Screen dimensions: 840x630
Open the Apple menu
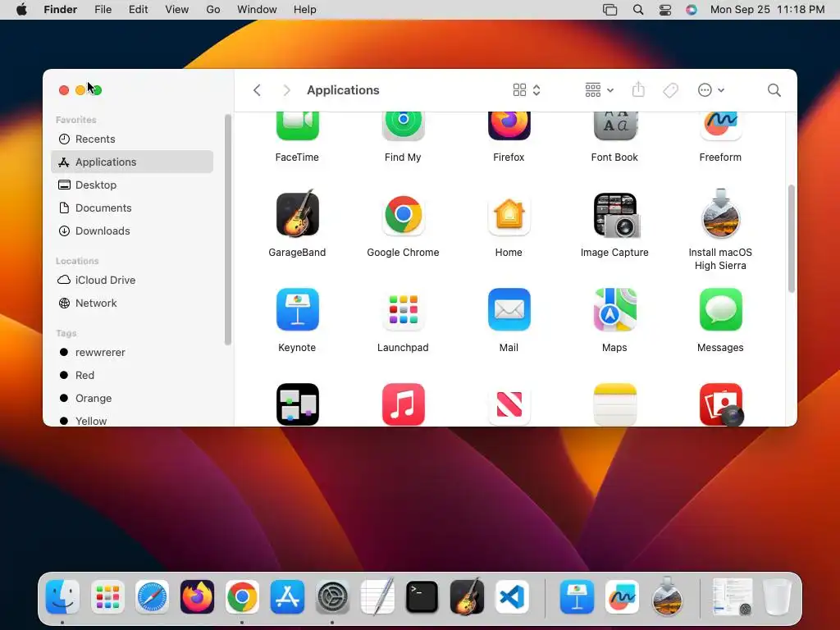tap(21, 10)
